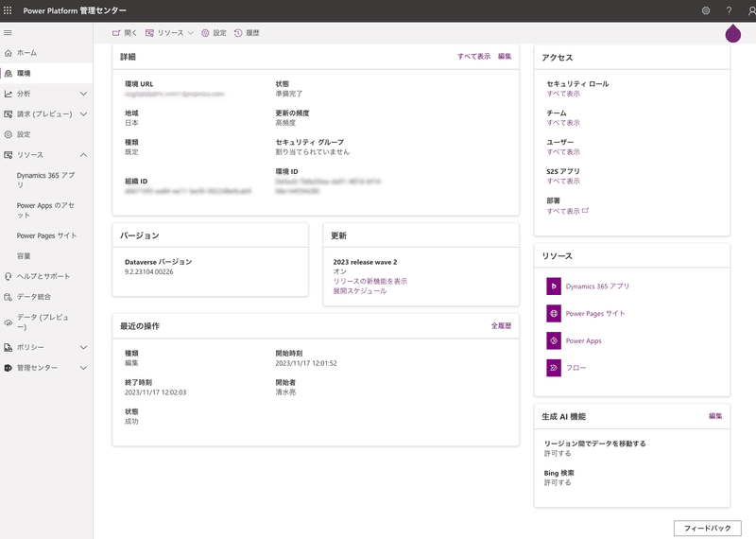Click the Power Apps tile icon
Viewport: 756px width, 539px height.
tap(554, 340)
